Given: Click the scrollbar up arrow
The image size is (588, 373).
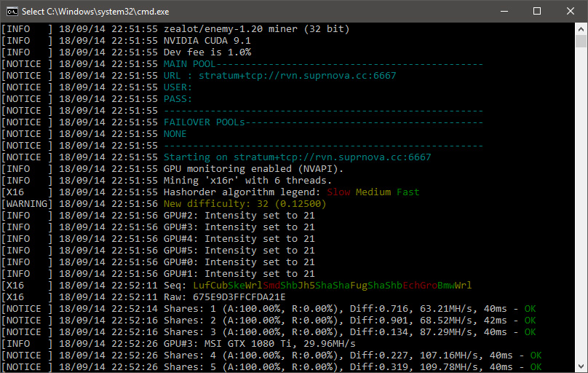Looking at the screenshot, I should pyautogui.click(x=581, y=29).
